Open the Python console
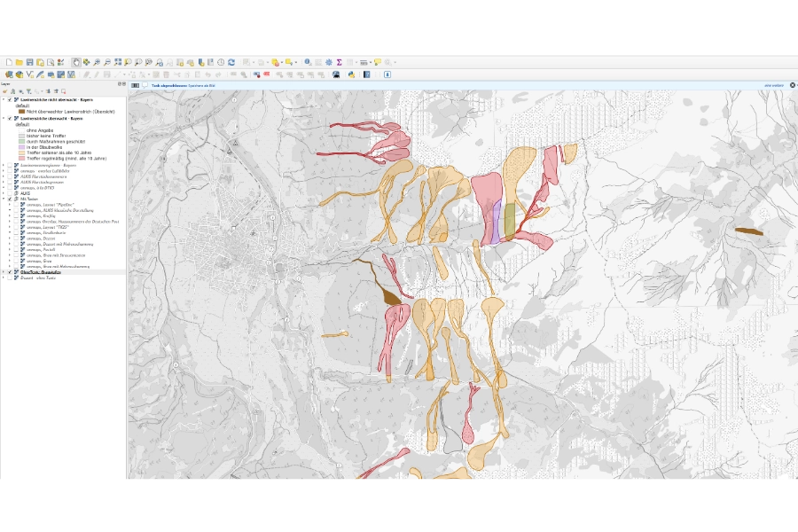Viewport: 798px width, 532px height. point(351,74)
